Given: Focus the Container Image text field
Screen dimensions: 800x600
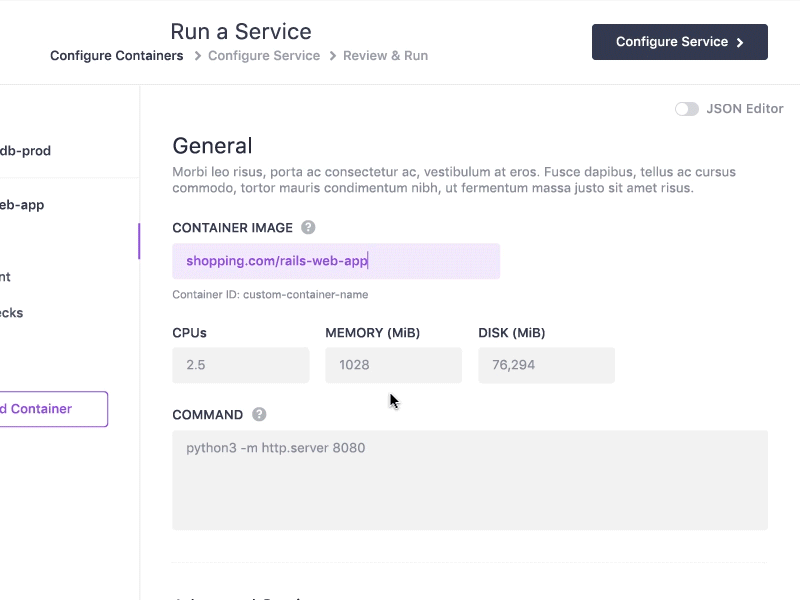Looking at the screenshot, I should tap(335, 261).
